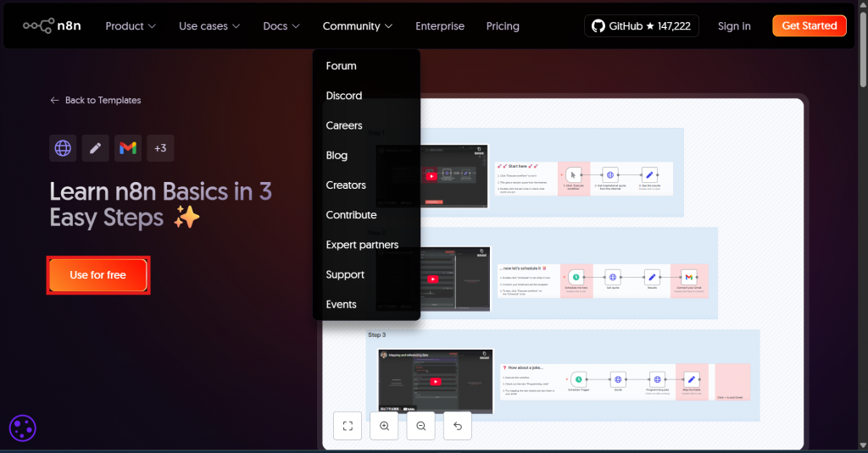Click the n8n logo in the navbar
Image resolution: width=868 pixels, height=453 pixels.
tap(52, 26)
